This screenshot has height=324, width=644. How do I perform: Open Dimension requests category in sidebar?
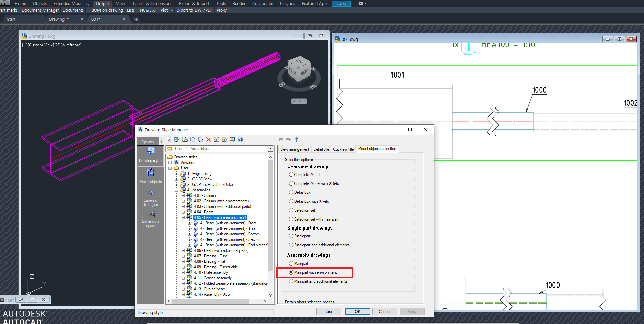tap(151, 219)
